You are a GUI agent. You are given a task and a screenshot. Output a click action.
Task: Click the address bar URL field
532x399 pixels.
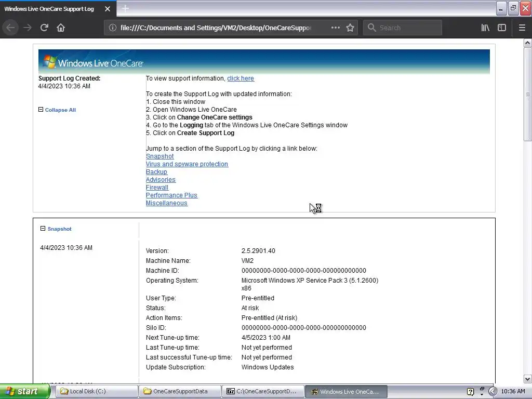(x=216, y=28)
